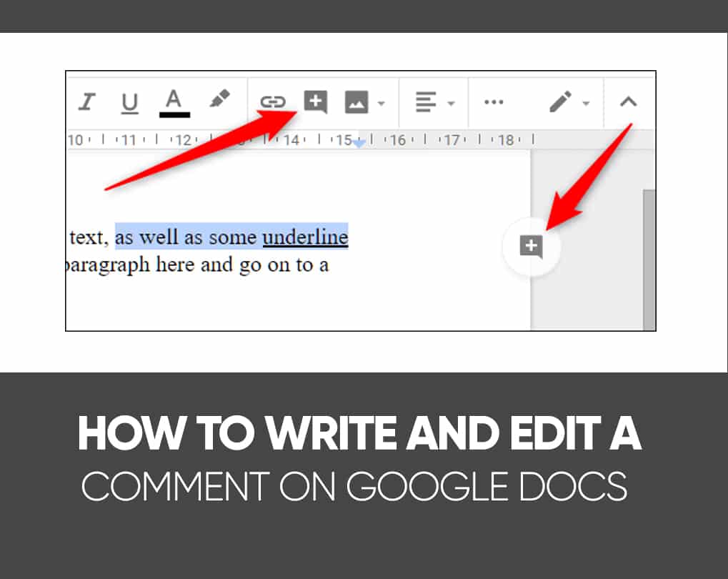Open the text color picker
This screenshot has height=579, width=728.
(x=174, y=103)
